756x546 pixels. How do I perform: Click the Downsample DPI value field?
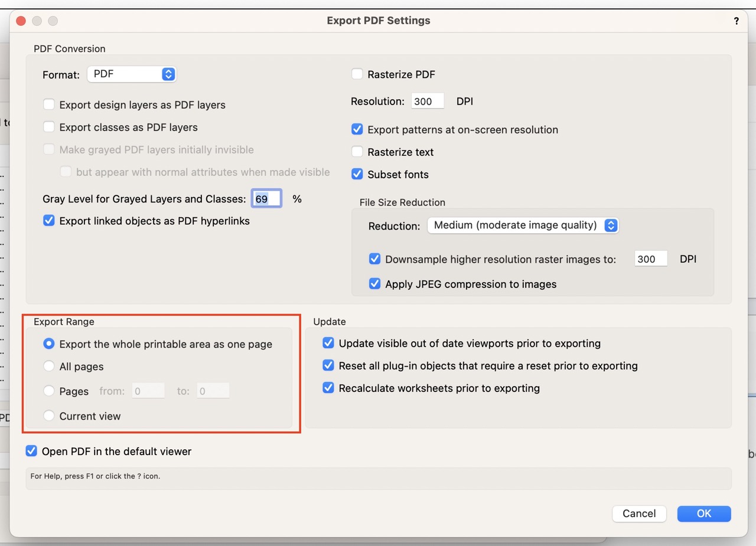(x=650, y=259)
